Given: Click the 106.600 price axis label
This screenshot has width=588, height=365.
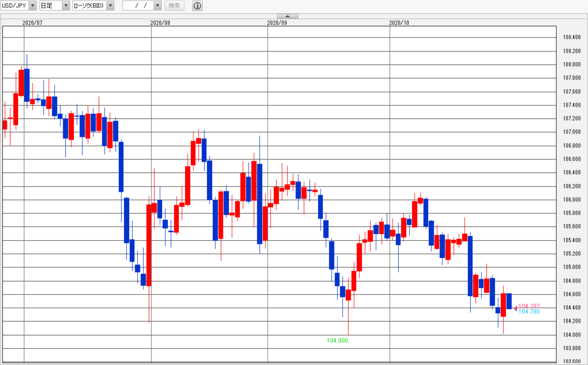Looking at the screenshot, I should tap(572, 159).
